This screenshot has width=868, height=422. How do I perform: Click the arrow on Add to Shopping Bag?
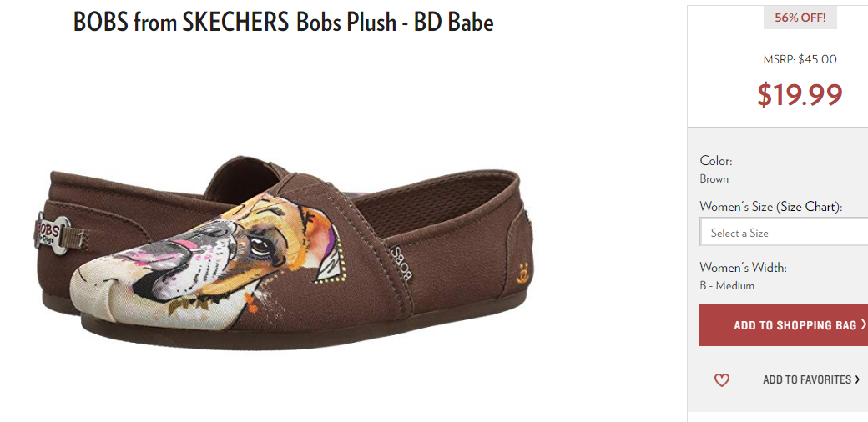[864, 324]
